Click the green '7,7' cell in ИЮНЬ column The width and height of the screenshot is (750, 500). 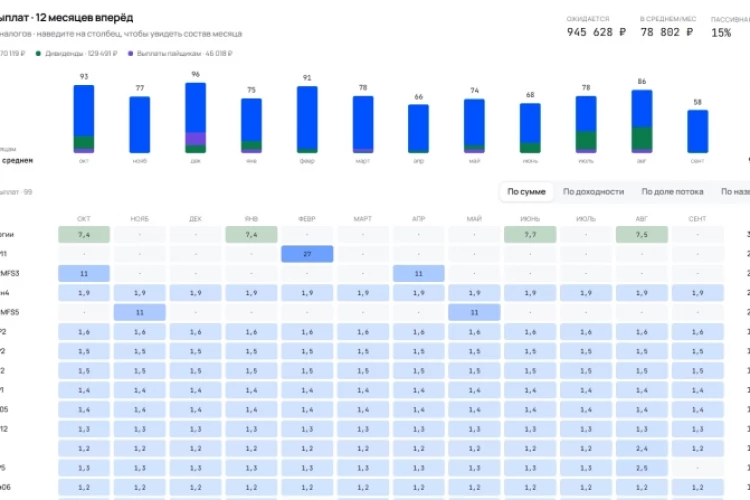[x=530, y=234]
